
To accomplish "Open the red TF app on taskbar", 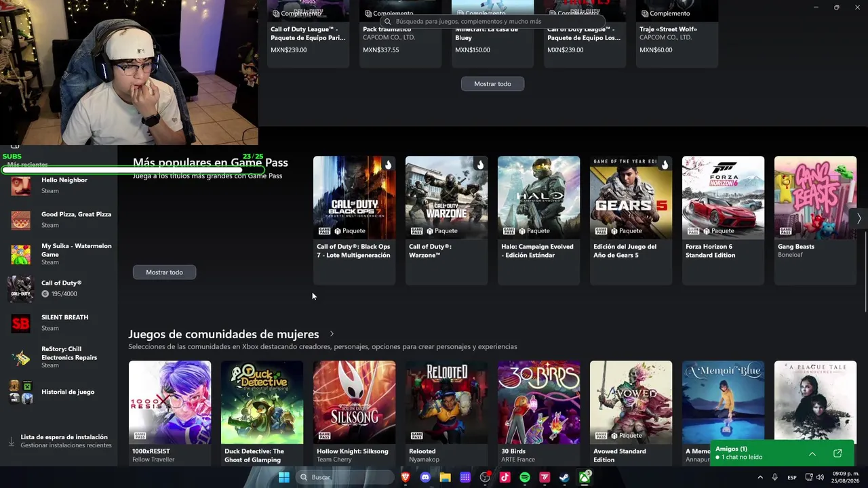I will pyautogui.click(x=545, y=477).
